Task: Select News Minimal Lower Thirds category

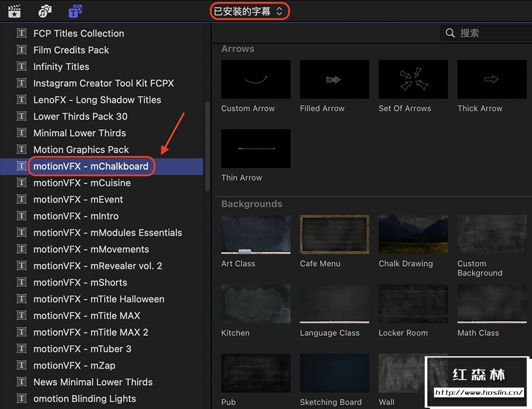Action: (93, 382)
